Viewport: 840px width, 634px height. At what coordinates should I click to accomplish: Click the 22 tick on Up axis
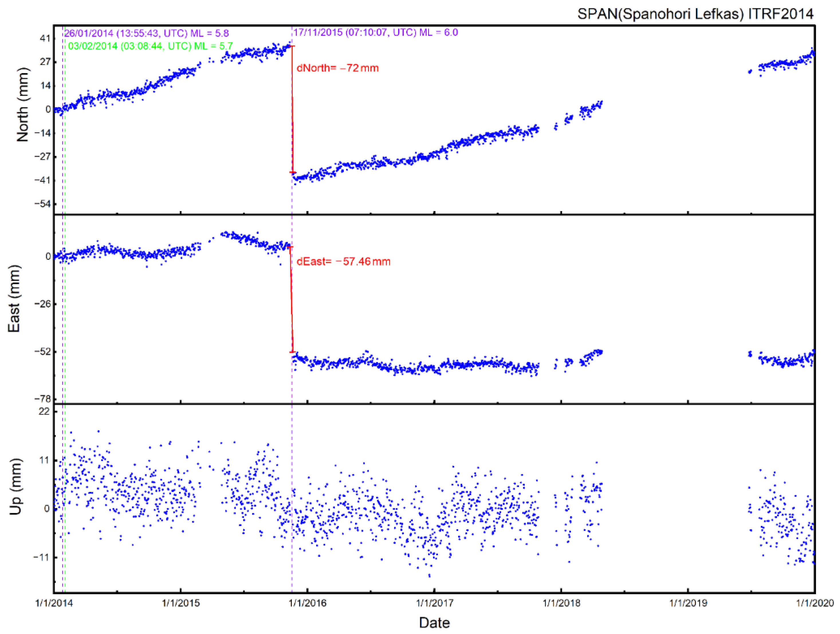tap(44, 411)
